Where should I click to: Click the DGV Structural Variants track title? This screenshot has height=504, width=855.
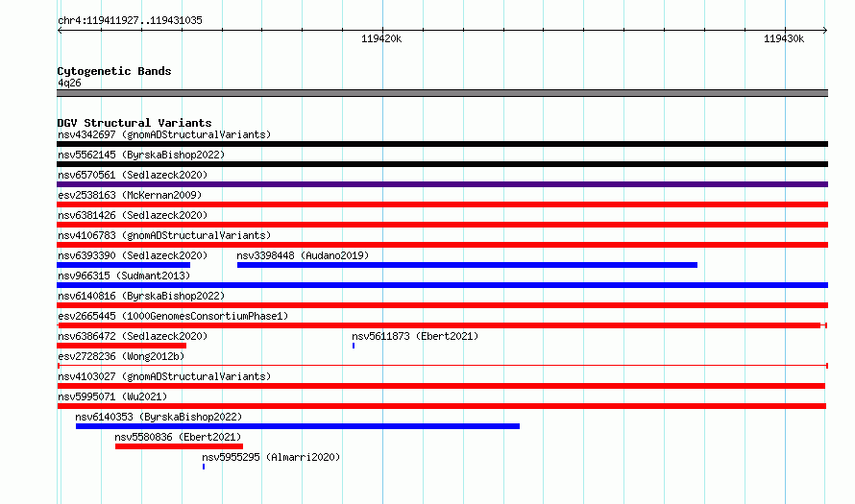point(134,123)
